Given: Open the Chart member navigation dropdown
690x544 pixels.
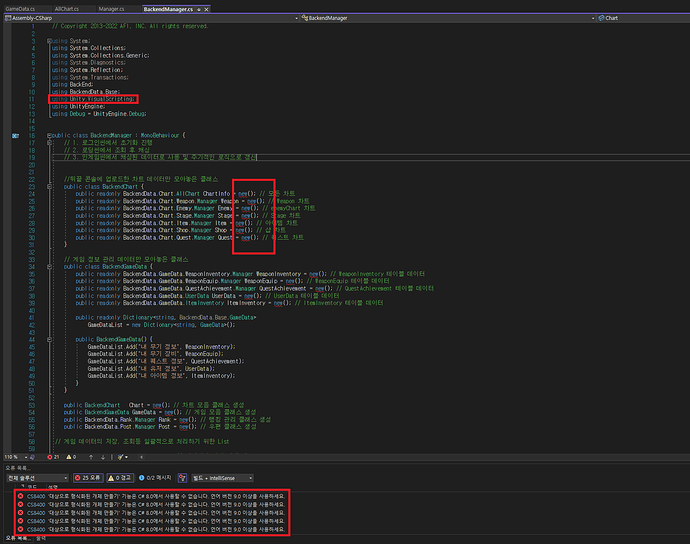Looking at the screenshot, I should click(643, 18).
